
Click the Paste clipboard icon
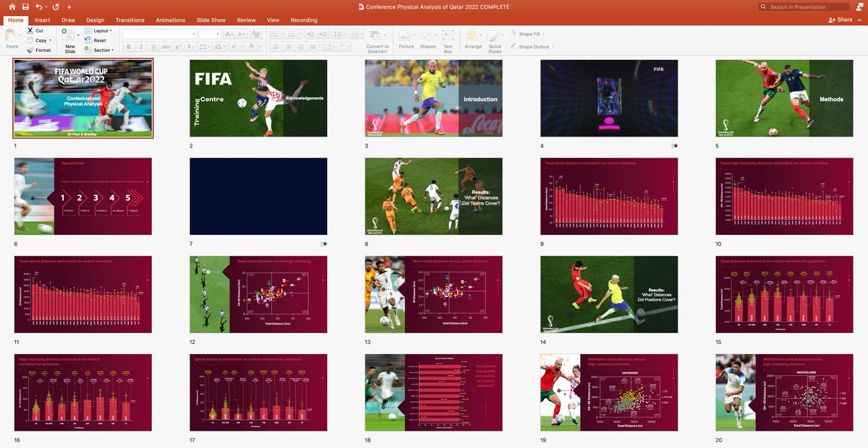coord(11,35)
